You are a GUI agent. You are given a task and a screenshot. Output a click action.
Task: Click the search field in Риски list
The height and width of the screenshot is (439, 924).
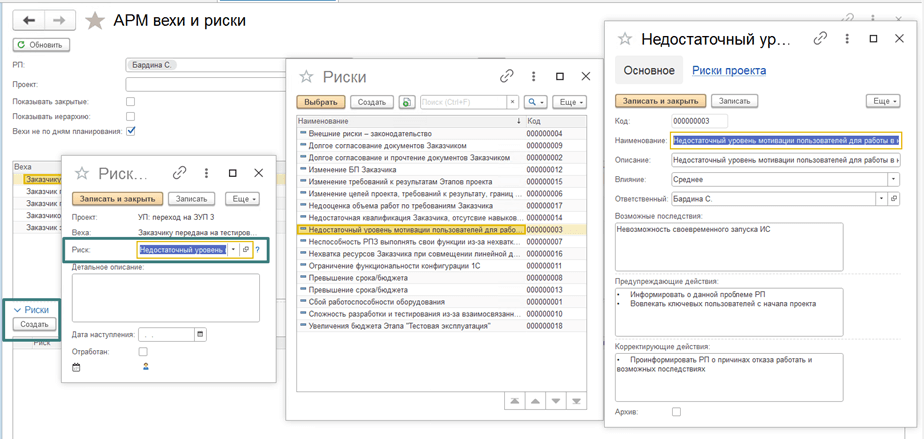point(463,102)
